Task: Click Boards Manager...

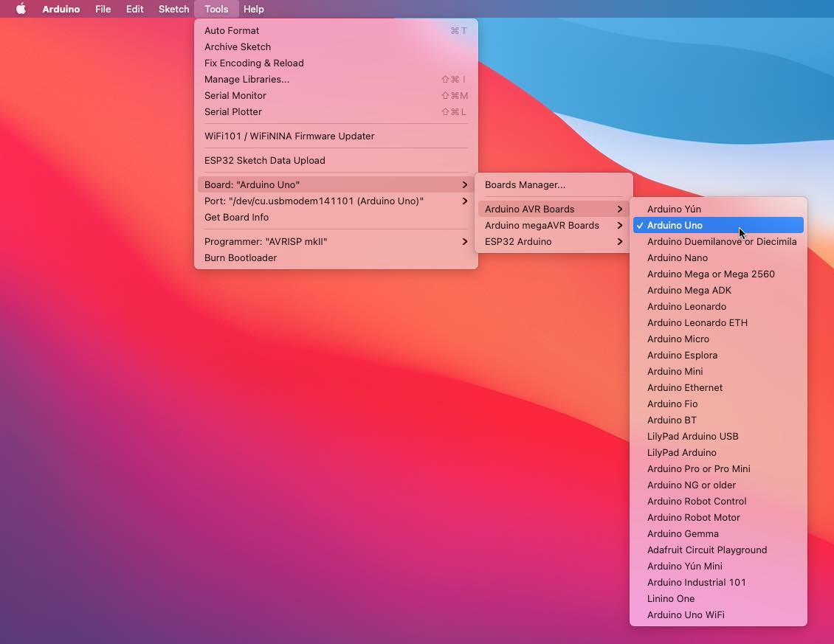Action: (525, 184)
